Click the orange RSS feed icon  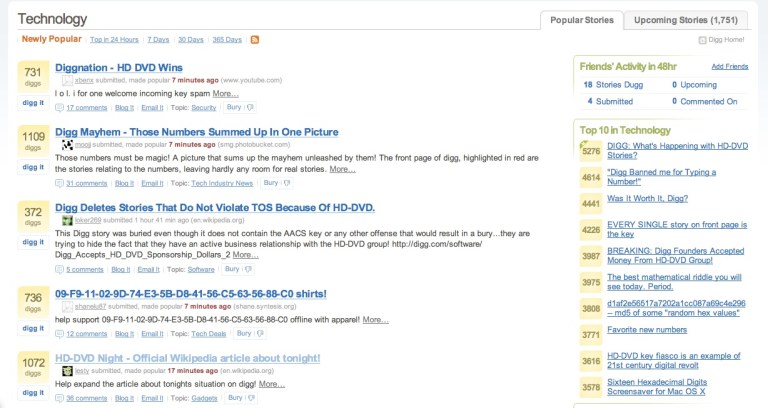(x=255, y=40)
